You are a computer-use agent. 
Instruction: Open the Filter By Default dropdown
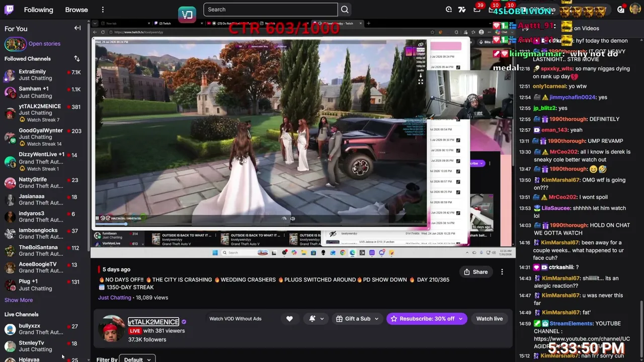[137, 359]
